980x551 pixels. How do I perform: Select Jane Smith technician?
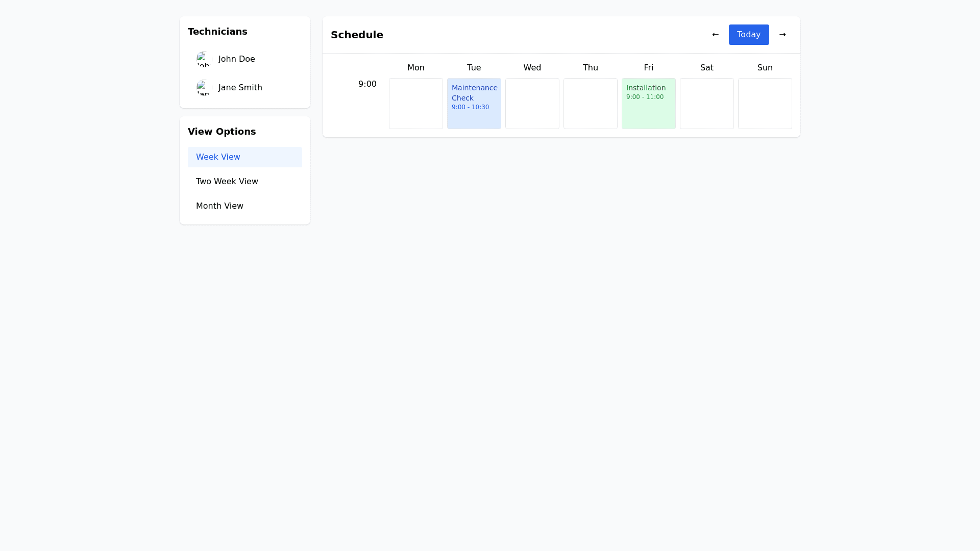pos(240,88)
